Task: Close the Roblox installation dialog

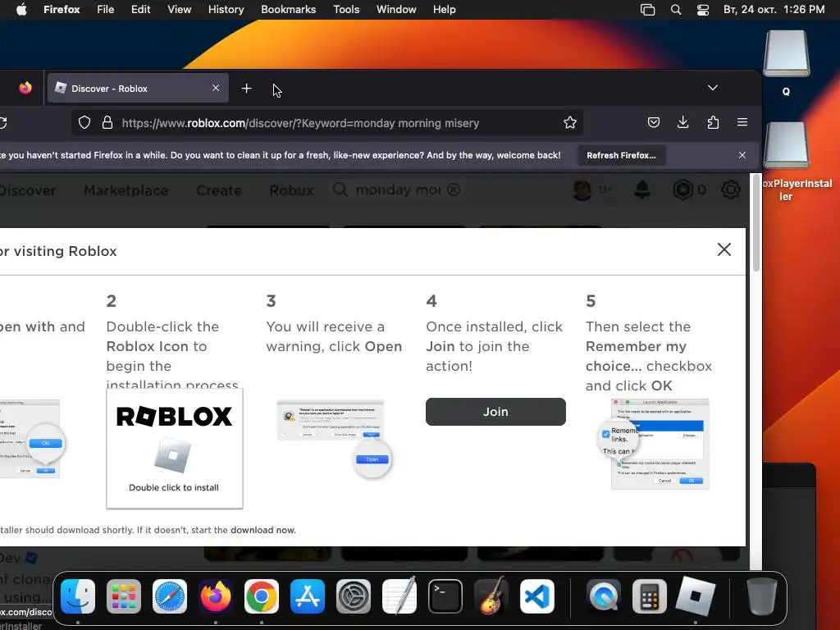Action: 724,249
